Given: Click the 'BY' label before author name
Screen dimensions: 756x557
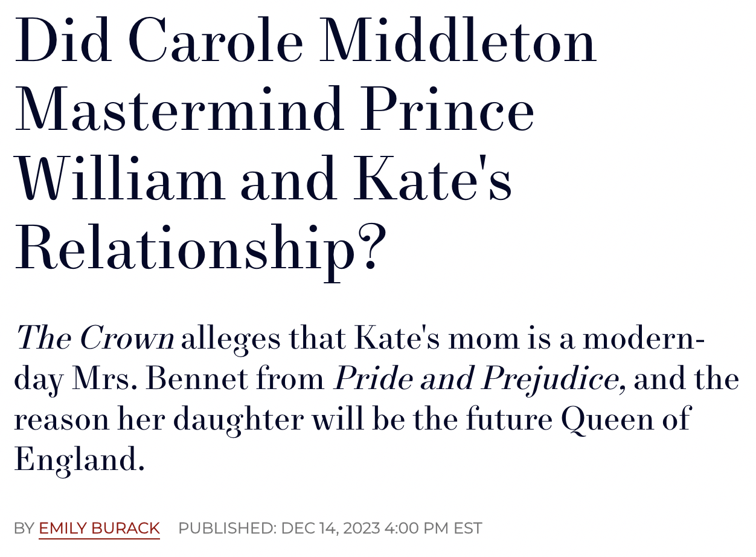Looking at the screenshot, I should pyautogui.click(x=24, y=528).
